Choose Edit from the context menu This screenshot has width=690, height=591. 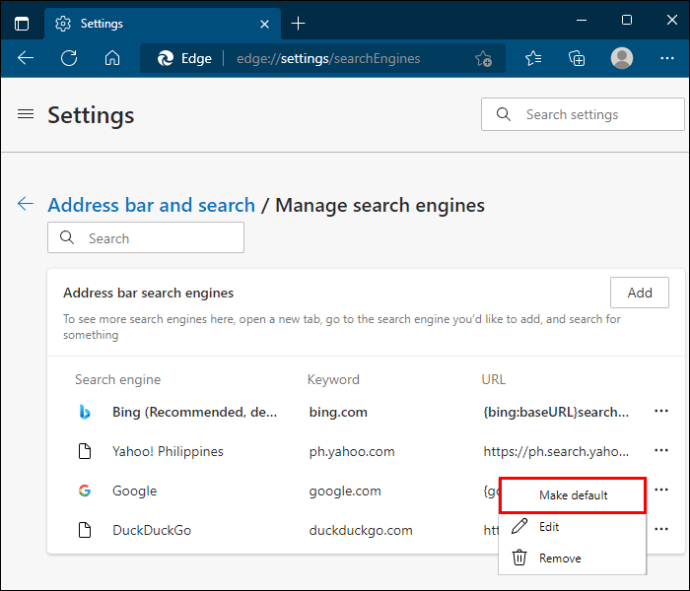[x=549, y=527]
